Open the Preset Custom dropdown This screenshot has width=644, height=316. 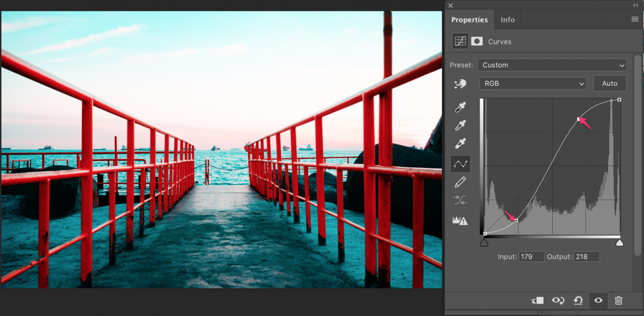point(552,65)
